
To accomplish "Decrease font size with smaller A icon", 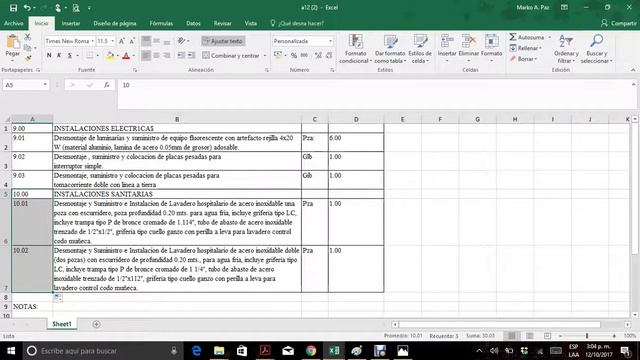I will click(x=132, y=41).
